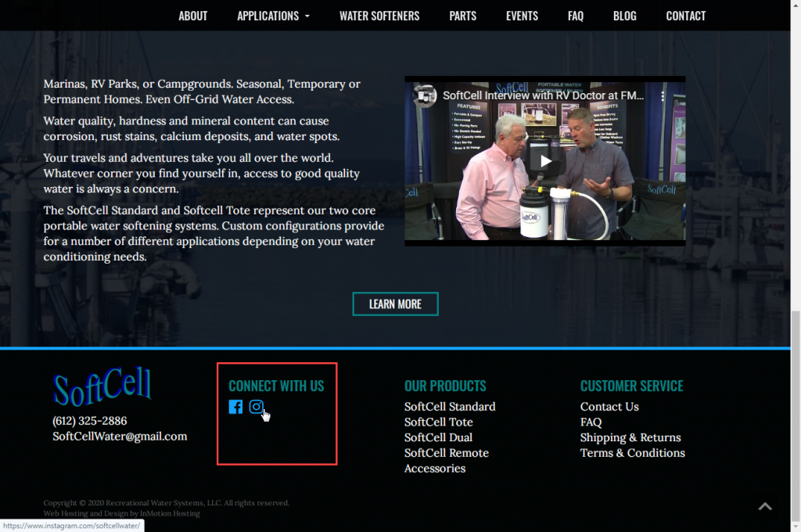Viewport: 801px width, 532px height.
Task: Open the Terms & Conditions link
Action: (632, 453)
